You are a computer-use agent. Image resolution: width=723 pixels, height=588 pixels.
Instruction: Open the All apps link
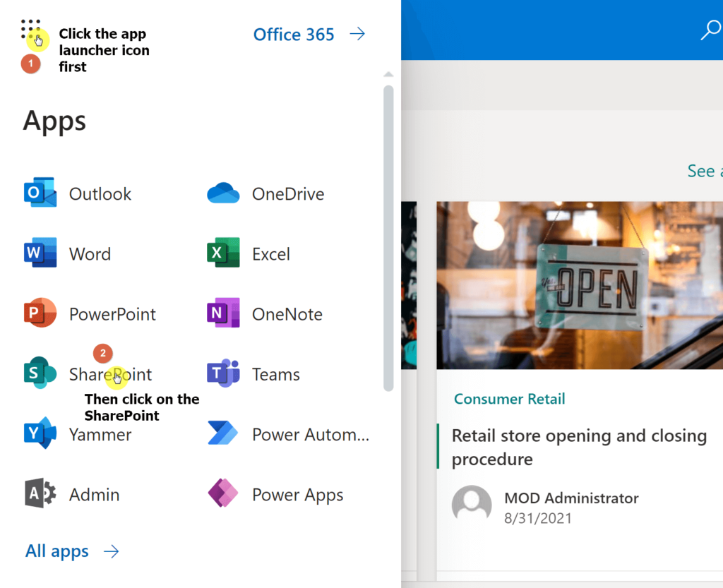pos(56,551)
